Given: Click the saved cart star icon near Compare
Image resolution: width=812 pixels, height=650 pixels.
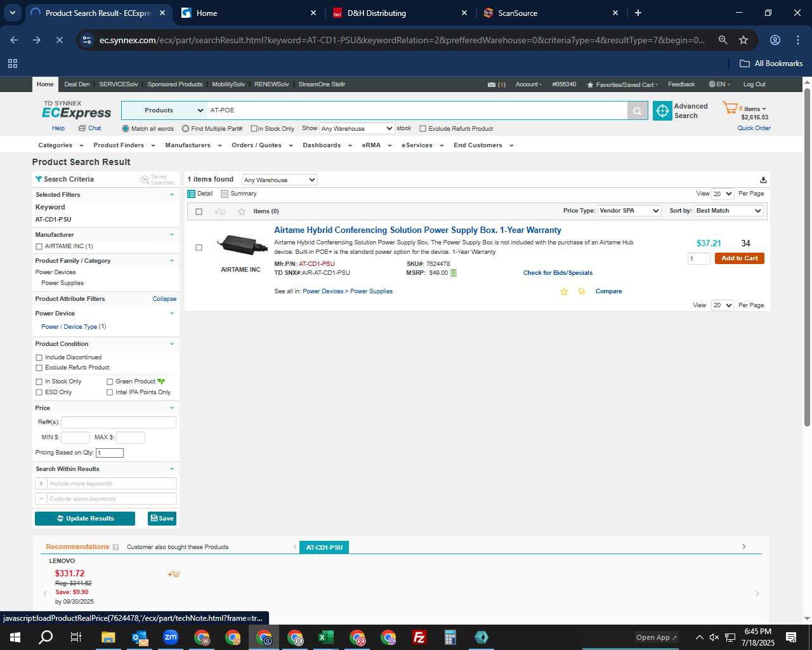Looking at the screenshot, I should pyautogui.click(x=582, y=291).
